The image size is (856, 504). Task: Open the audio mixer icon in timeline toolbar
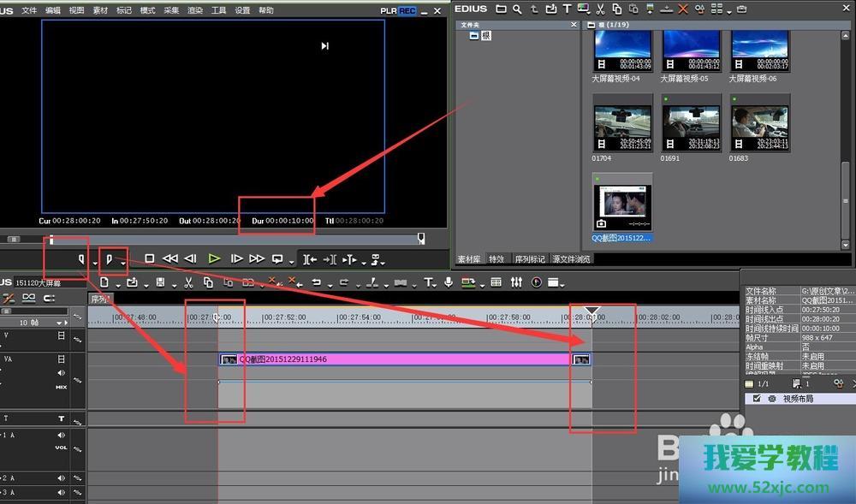pos(516,282)
